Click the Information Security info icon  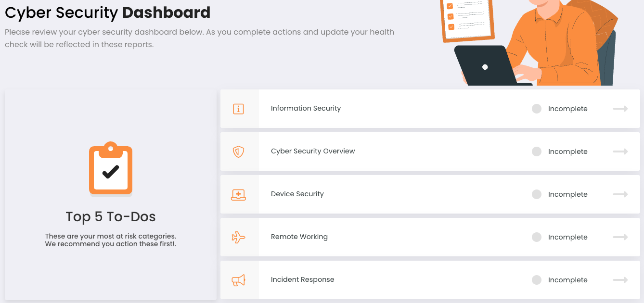click(238, 109)
